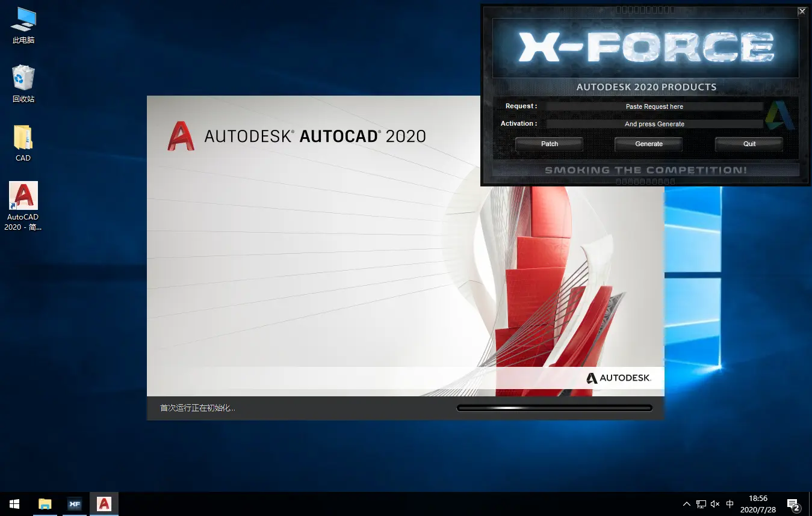
Task: Show hidden system tray icons
Action: (687, 504)
